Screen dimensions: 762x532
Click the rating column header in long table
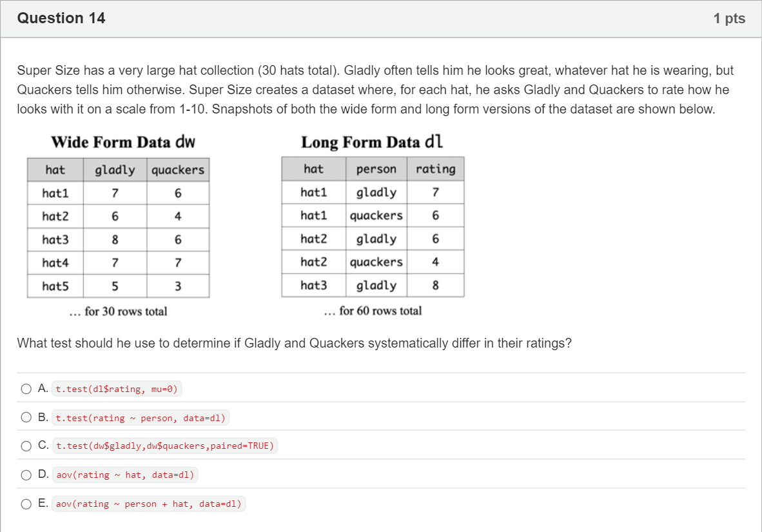[435, 169]
